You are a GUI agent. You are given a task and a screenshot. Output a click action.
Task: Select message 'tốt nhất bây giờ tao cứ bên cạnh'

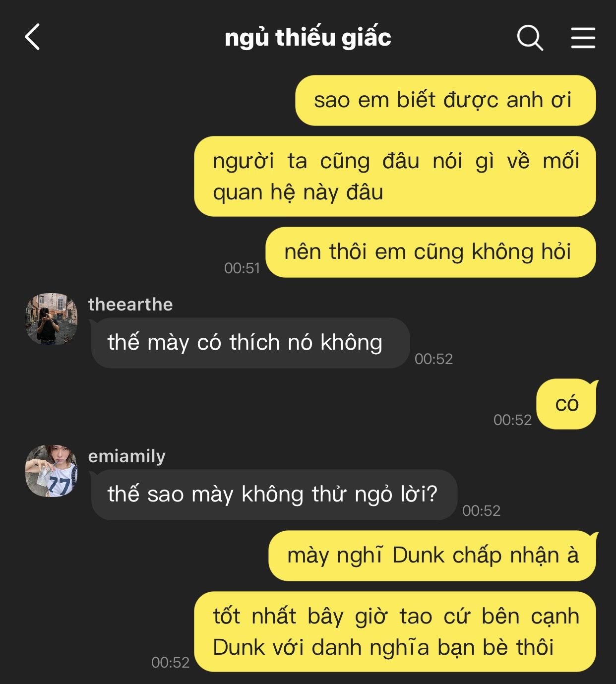click(395, 631)
